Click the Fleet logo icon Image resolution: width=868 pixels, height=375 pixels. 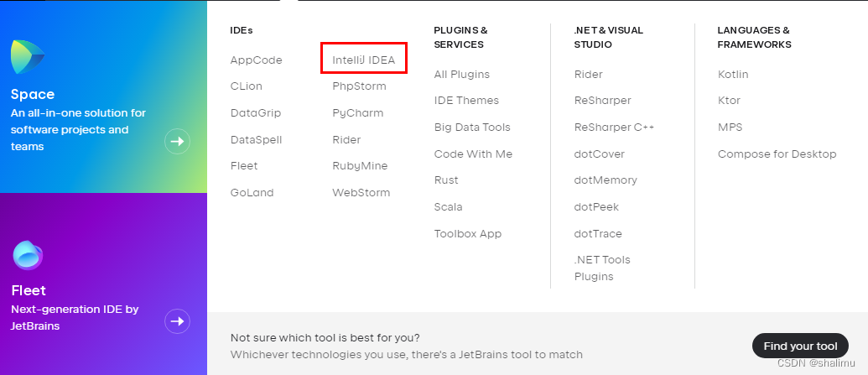click(28, 255)
